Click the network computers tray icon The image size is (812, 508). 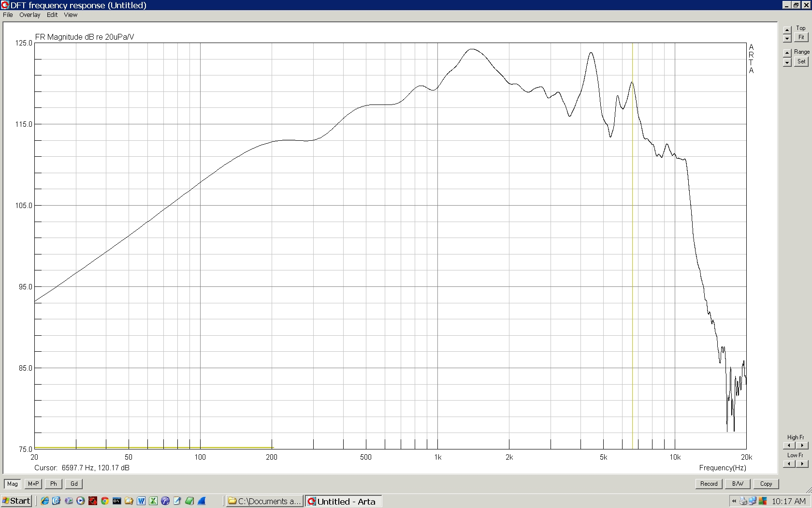tap(753, 501)
